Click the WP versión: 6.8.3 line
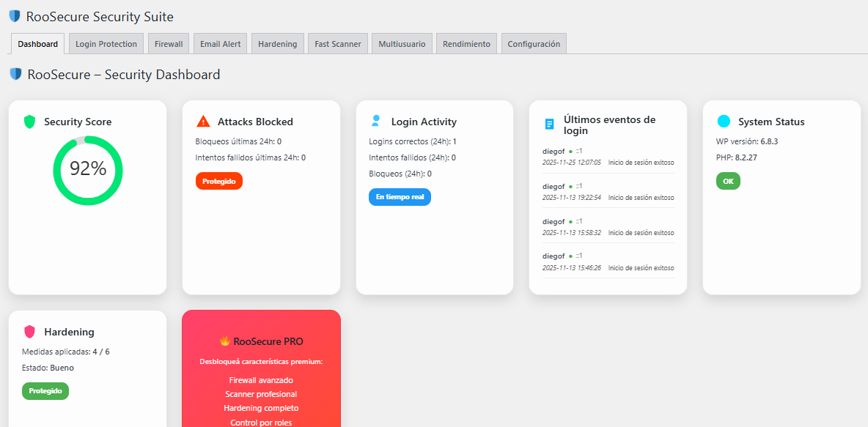The width and height of the screenshot is (868, 427). pos(747,141)
